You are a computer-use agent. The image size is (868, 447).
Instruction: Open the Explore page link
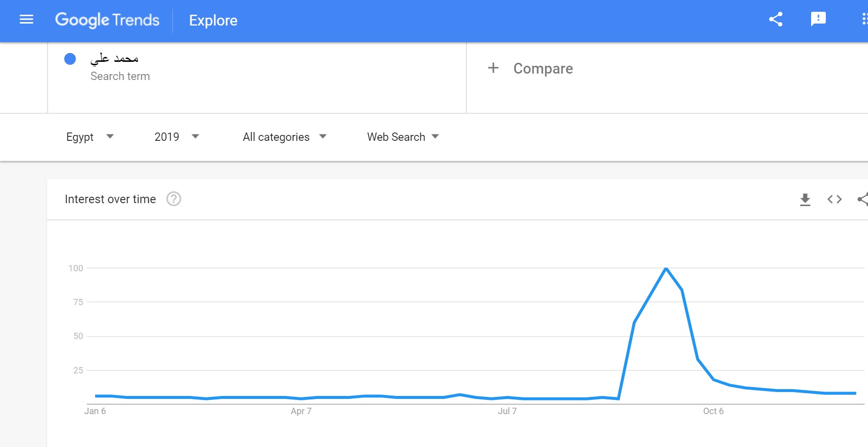point(213,21)
